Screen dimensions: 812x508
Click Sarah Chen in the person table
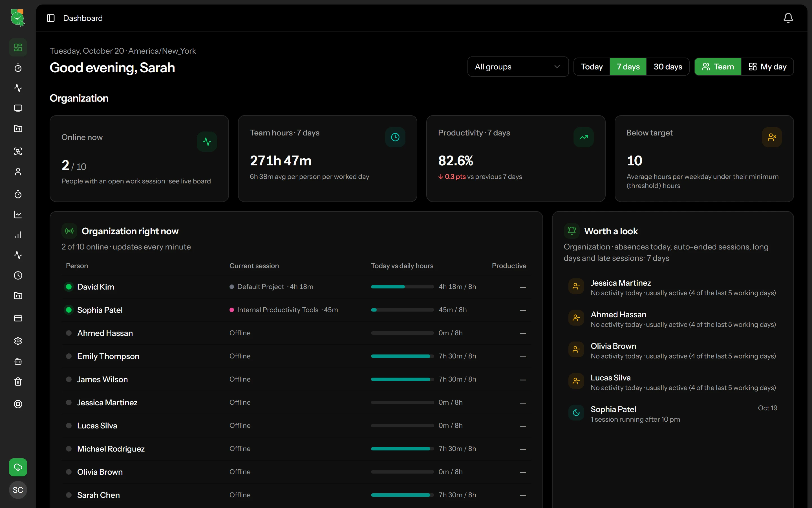[98, 495]
